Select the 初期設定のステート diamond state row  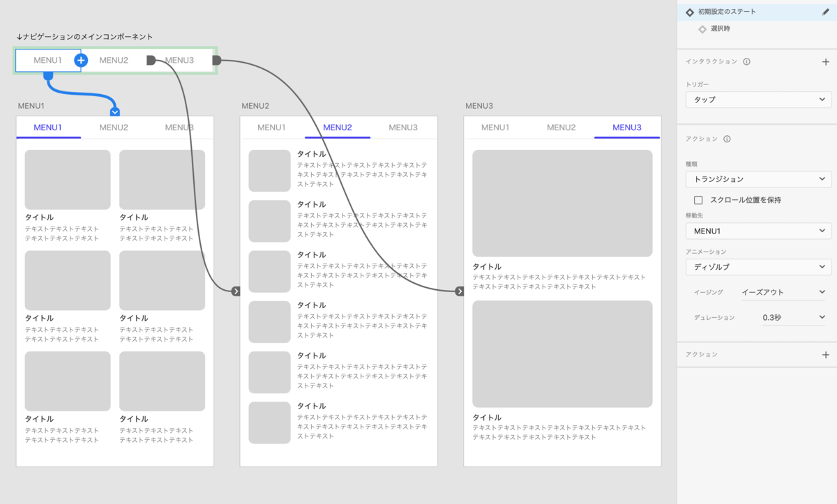[757, 12]
